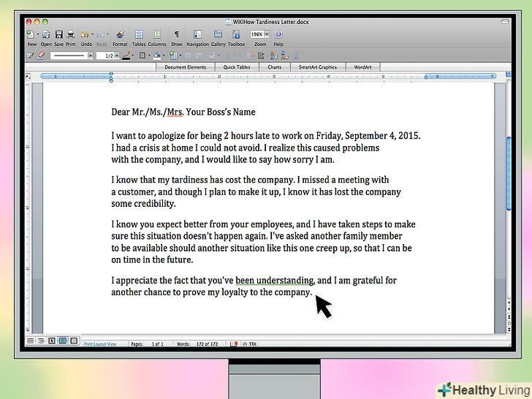Click the ruler tab selector button

click(28, 77)
